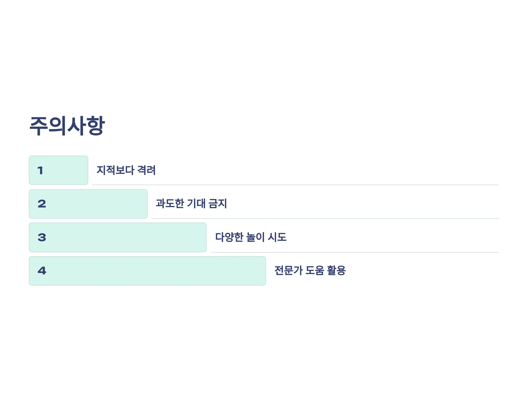Click the word 활용 in fourth item

(336, 270)
